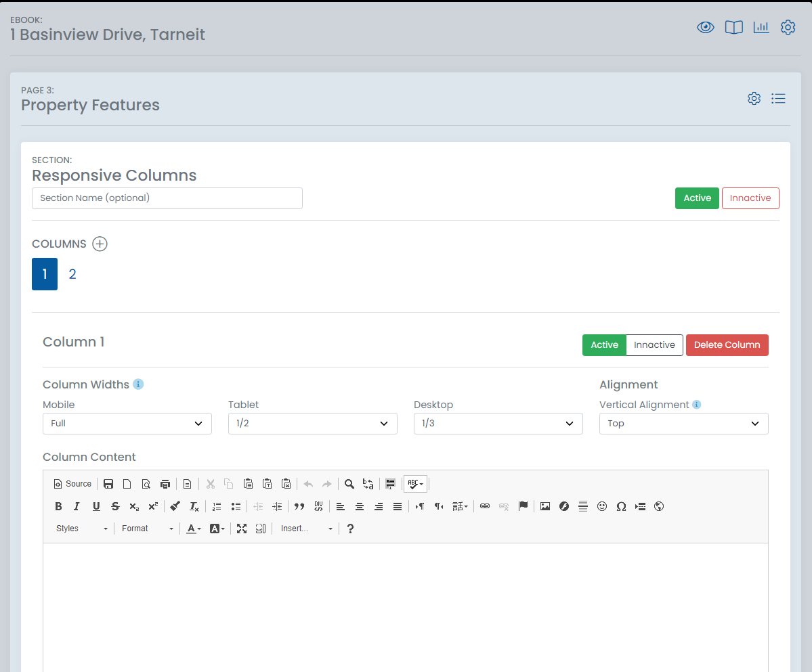Add a new column with plus icon
Image resolution: width=812 pixels, height=672 pixels.
(x=100, y=244)
